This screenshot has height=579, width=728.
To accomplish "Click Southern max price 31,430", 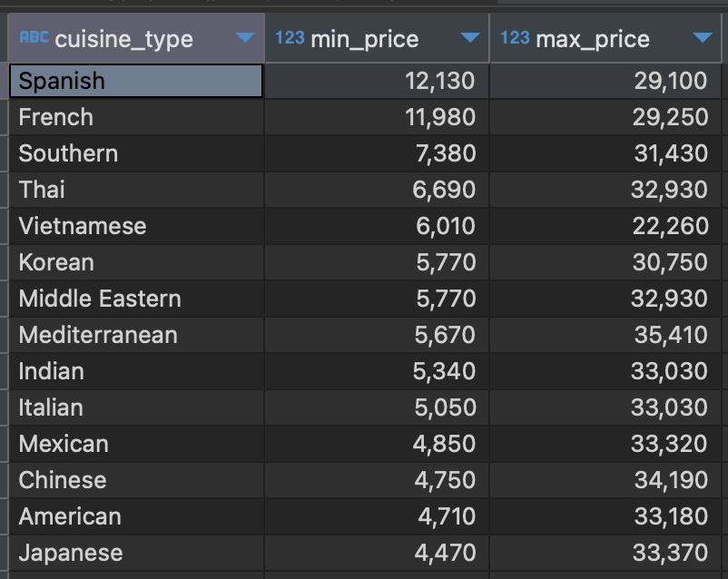I will [671, 153].
